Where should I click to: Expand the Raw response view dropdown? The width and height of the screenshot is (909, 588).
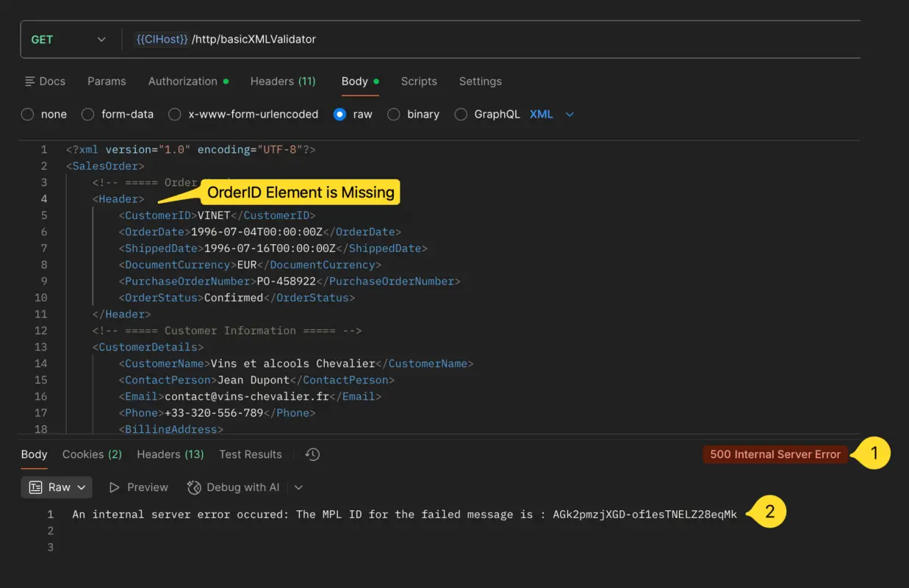(x=82, y=487)
